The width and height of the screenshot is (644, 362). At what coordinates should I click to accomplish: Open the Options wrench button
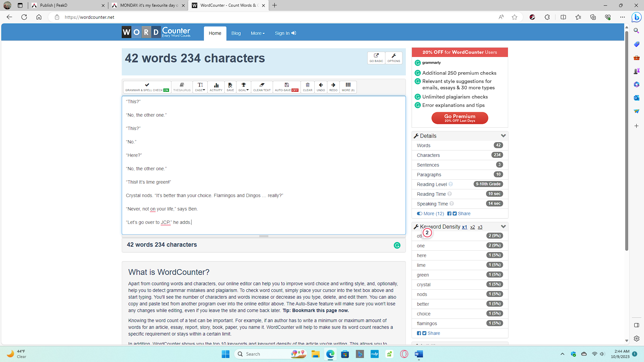(x=394, y=58)
